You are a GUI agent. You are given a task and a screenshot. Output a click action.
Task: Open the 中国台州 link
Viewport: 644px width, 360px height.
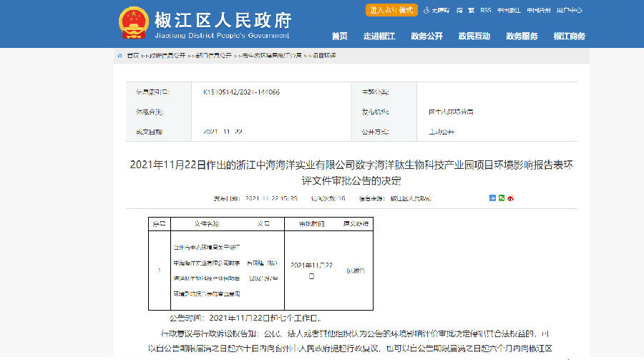(x=537, y=11)
